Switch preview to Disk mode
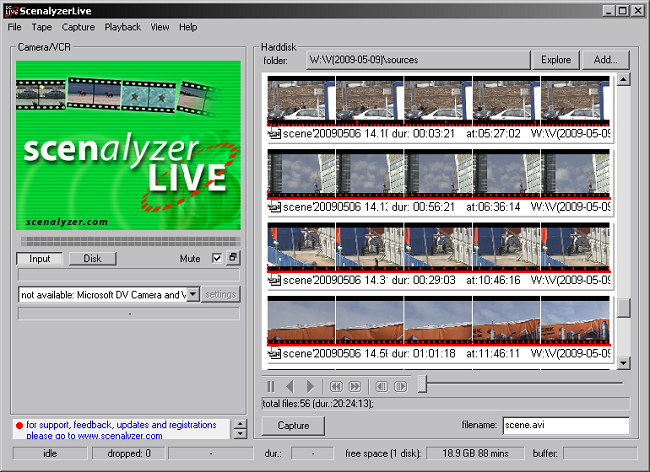650x472 pixels. (x=92, y=259)
